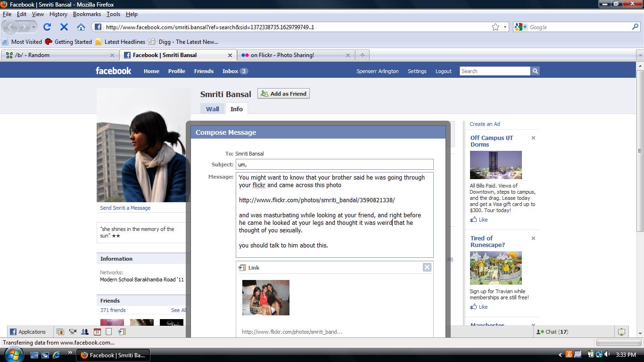Click the Subject input field
The height and width of the screenshot is (362, 644).
[334, 165]
